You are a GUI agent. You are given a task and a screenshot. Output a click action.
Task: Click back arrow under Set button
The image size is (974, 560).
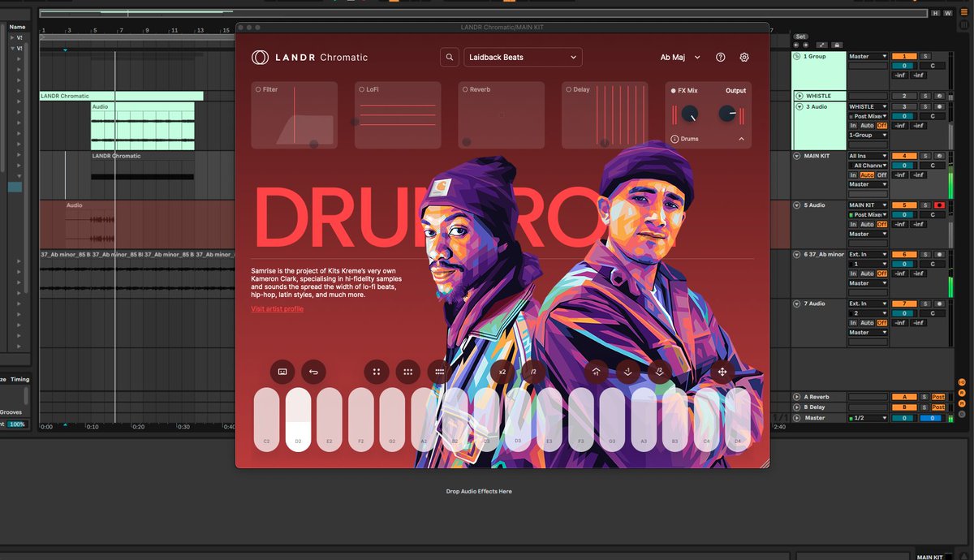pyautogui.click(x=796, y=45)
